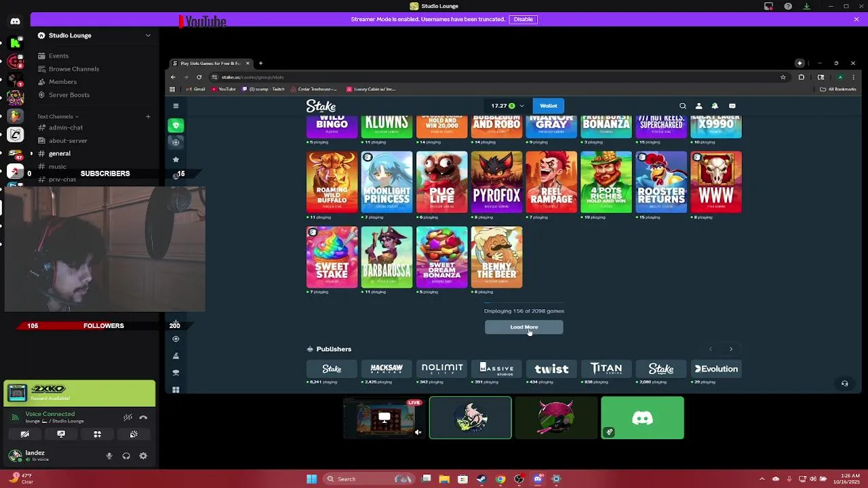Go back in the browser

click(x=173, y=77)
